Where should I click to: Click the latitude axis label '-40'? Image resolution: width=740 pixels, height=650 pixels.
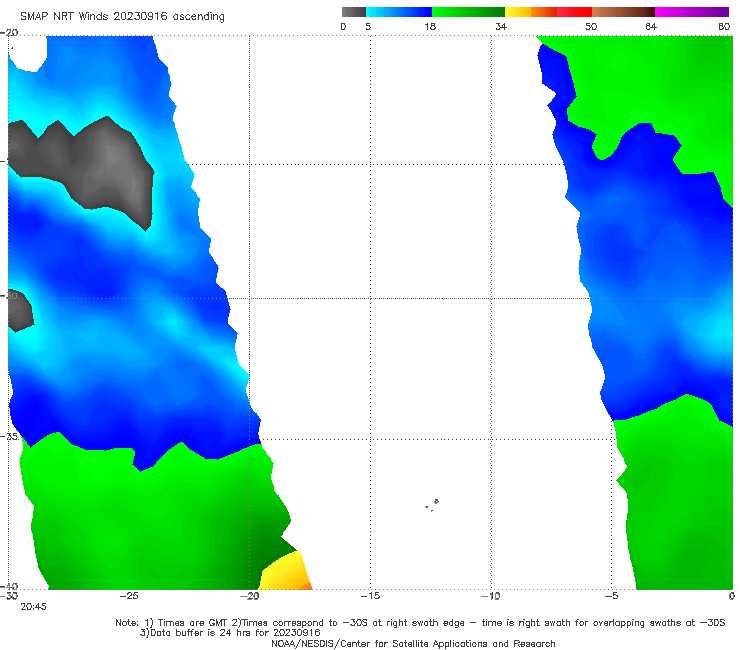9,586
